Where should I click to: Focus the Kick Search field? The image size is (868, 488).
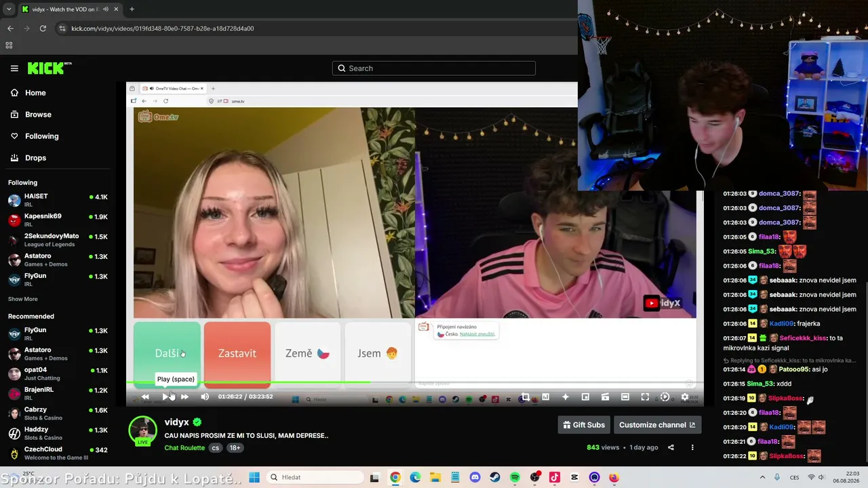[434, 68]
